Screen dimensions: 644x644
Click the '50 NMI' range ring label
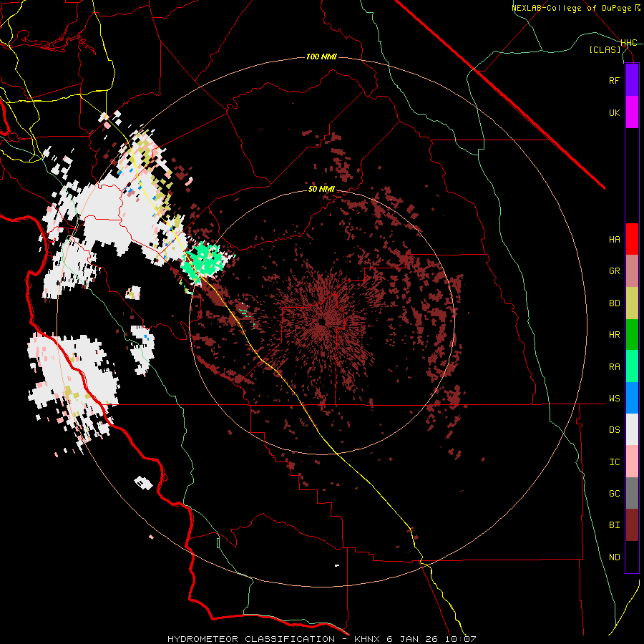coord(321,190)
